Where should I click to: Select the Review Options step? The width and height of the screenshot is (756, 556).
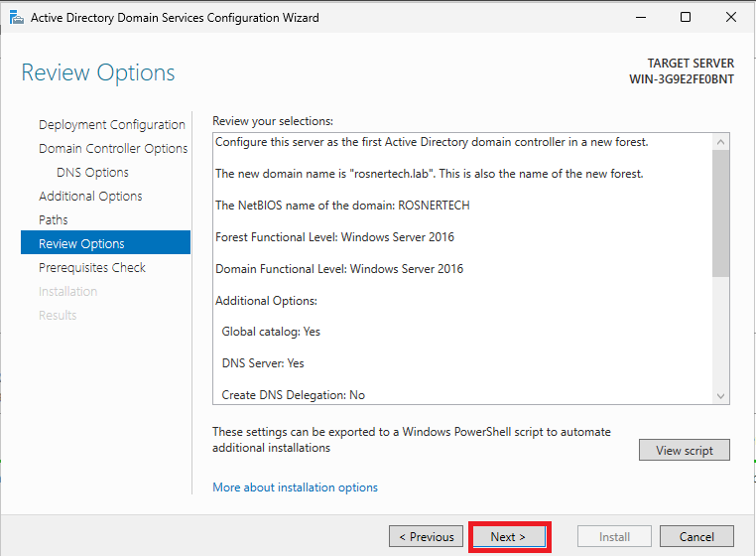click(105, 243)
